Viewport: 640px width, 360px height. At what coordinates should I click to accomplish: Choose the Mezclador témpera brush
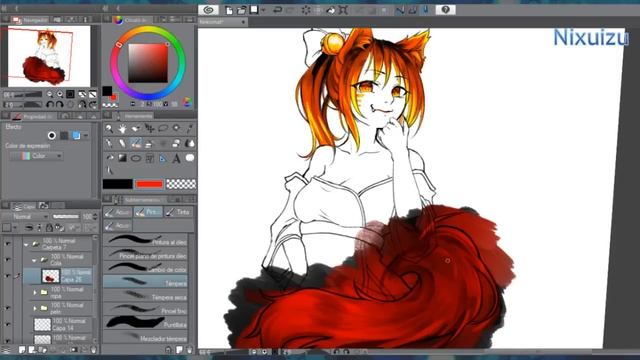point(146,337)
